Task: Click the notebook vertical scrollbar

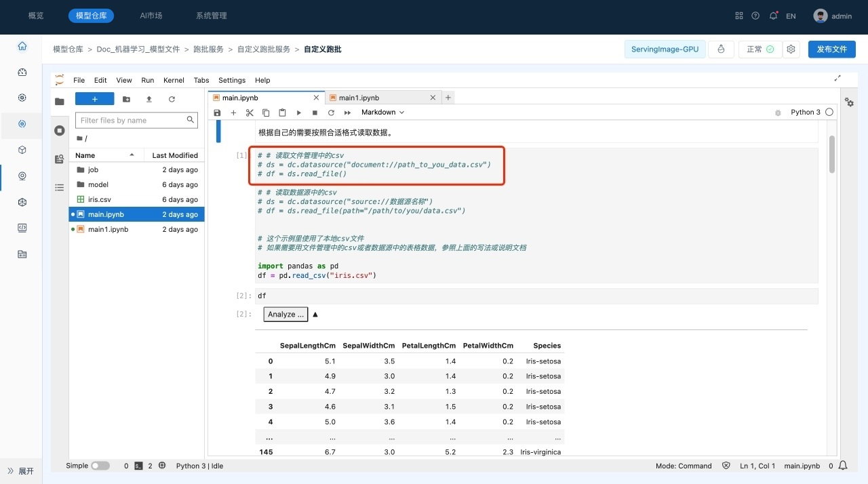Action: tap(831, 156)
